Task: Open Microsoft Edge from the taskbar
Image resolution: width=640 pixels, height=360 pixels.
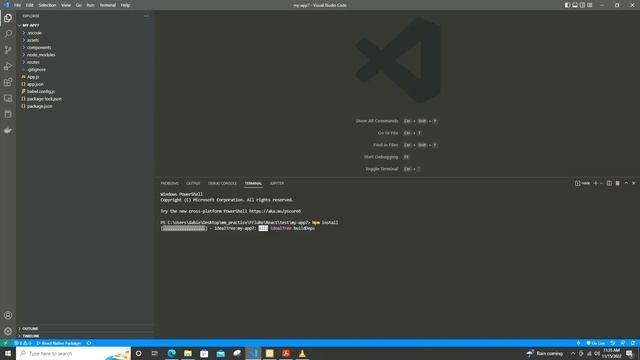Action: 171,353
